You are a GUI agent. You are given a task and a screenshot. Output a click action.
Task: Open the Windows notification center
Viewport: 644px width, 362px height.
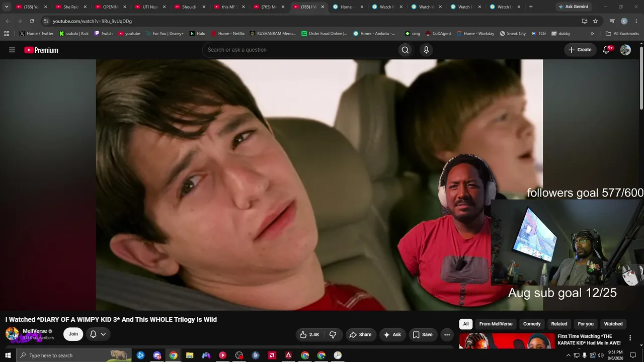633,355
